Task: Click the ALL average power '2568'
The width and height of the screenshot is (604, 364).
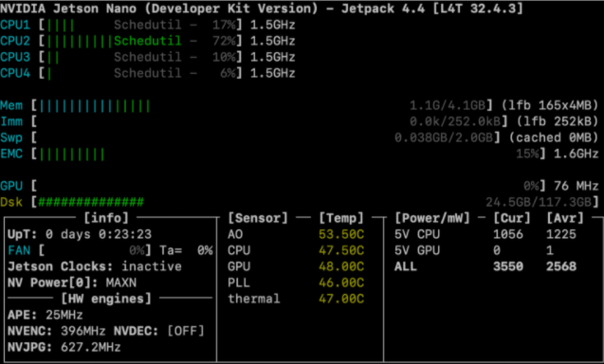Action: 561,267
